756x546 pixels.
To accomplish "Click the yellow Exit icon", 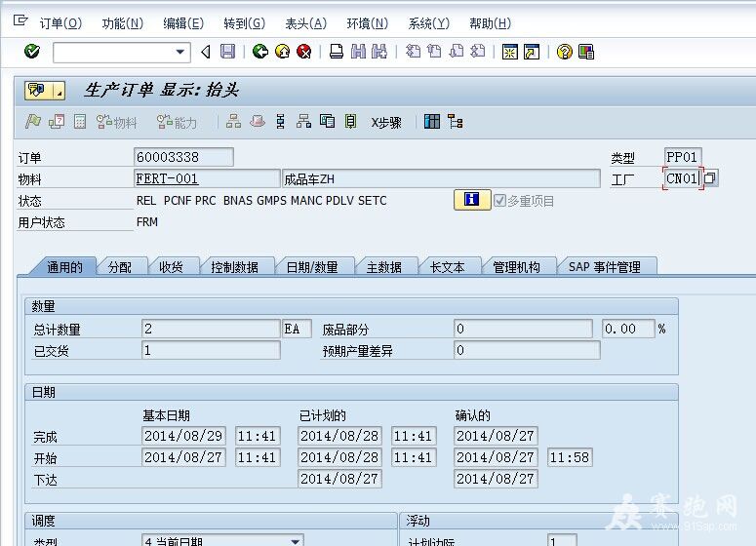I will click(x=282, y=51).
